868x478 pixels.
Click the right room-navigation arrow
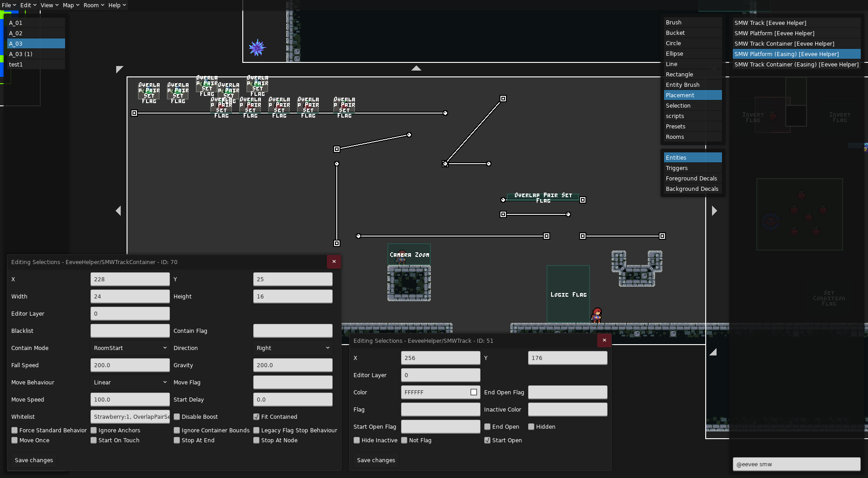pos(714,211)
